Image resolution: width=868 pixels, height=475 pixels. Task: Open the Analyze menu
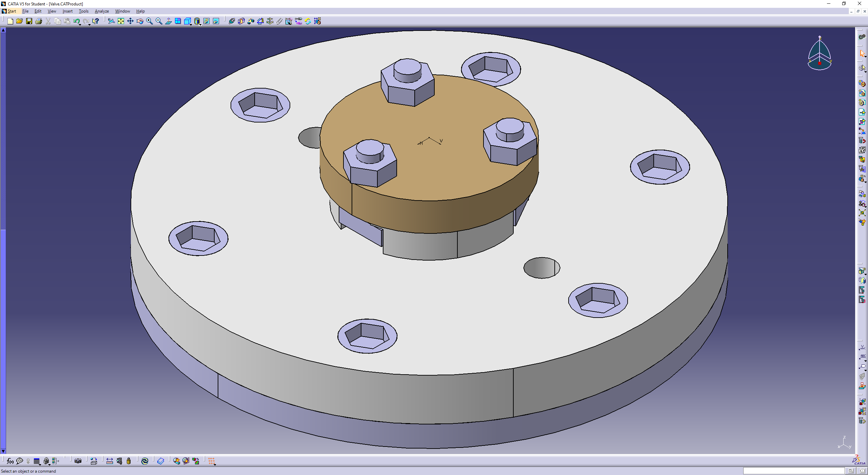pyautogui.click(x=102, y=11)
